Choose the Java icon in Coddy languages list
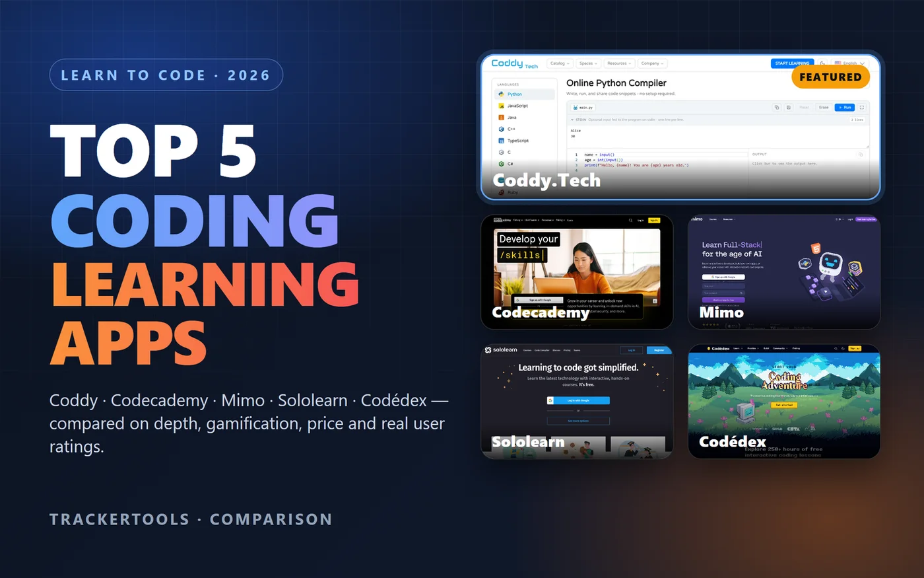 click(x=502, y=118)
